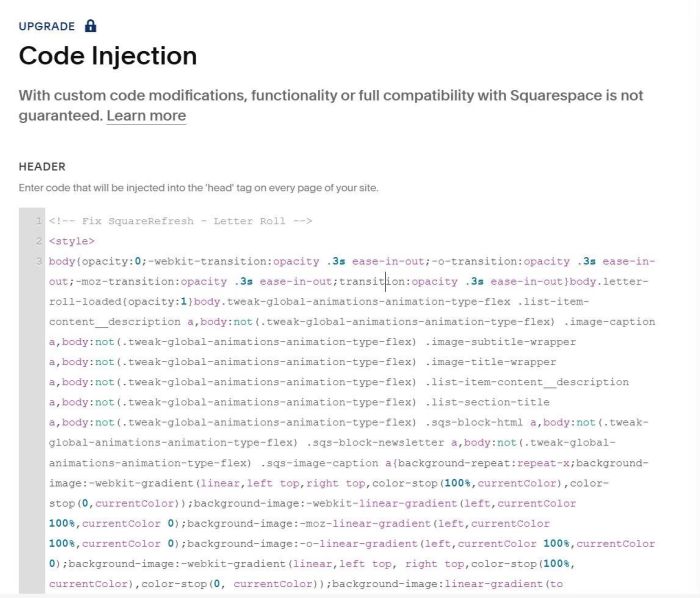Click 'background-repeat:repeat-x' in code editor
Screen dimensions: 700x598
click(483, 463)
